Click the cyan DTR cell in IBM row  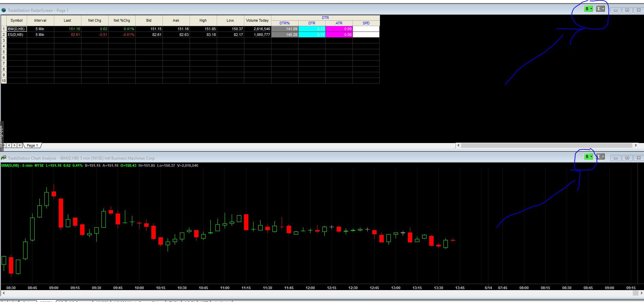(x=312, y=29)
